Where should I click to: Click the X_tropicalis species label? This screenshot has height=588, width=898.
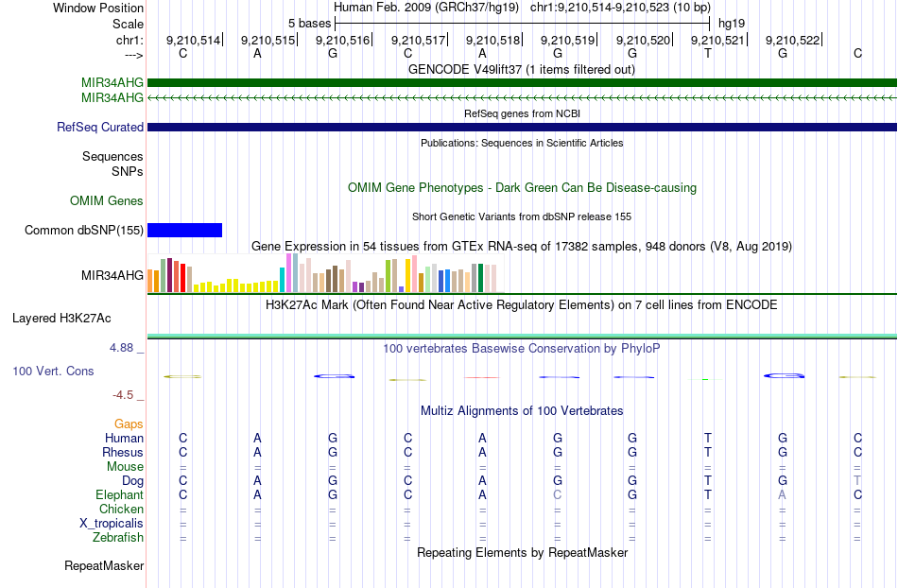coord(112,524)
